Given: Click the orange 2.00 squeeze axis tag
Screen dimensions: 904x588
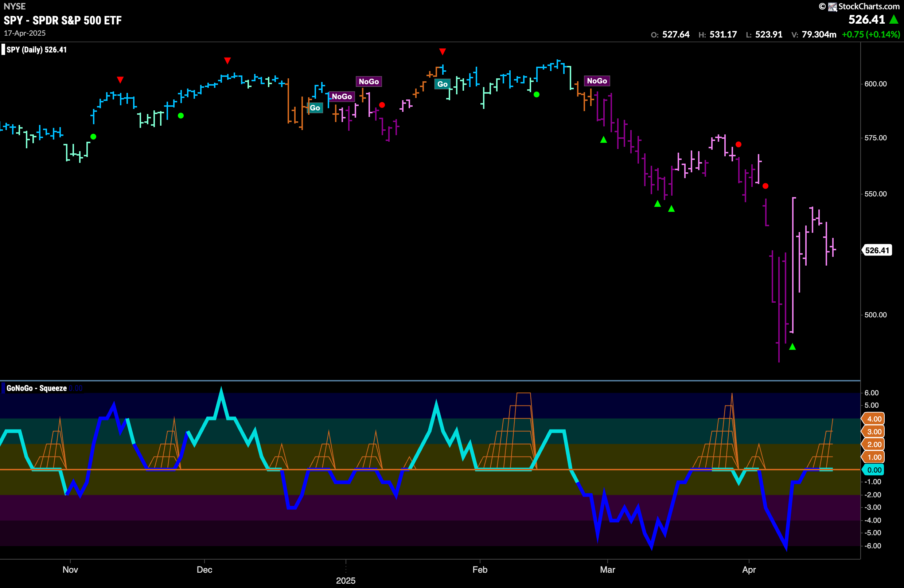Looking at the screenshot, I should tap(873, 444).
